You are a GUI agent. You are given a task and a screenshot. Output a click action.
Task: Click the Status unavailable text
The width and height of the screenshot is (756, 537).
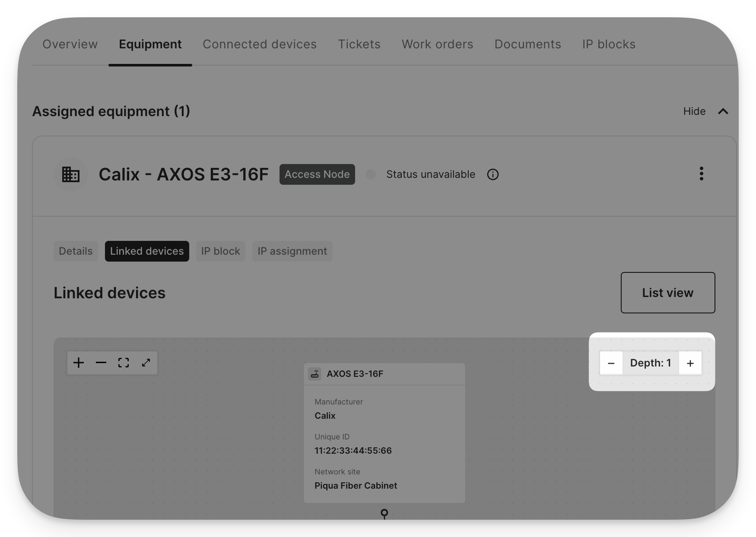click(x=431, y=174)
